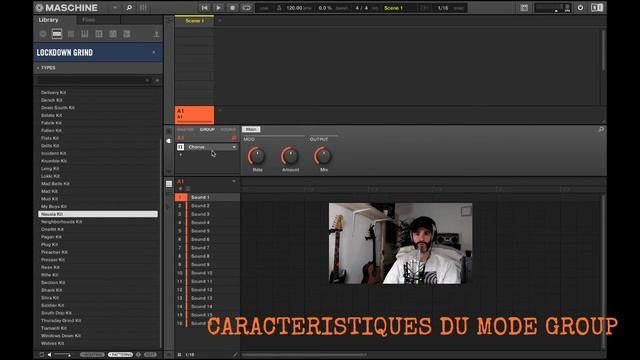Click the 1/16 sync grid value

click(x=443, y=8)
